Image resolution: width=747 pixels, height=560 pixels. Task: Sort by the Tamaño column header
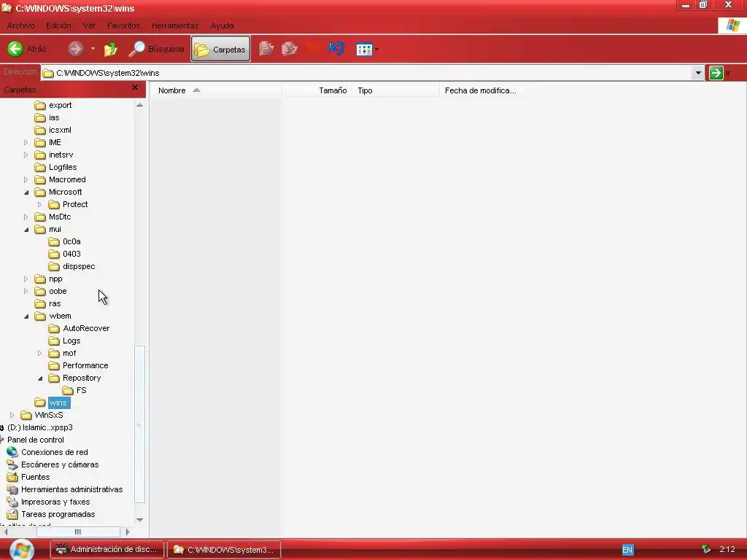point(317,90)
